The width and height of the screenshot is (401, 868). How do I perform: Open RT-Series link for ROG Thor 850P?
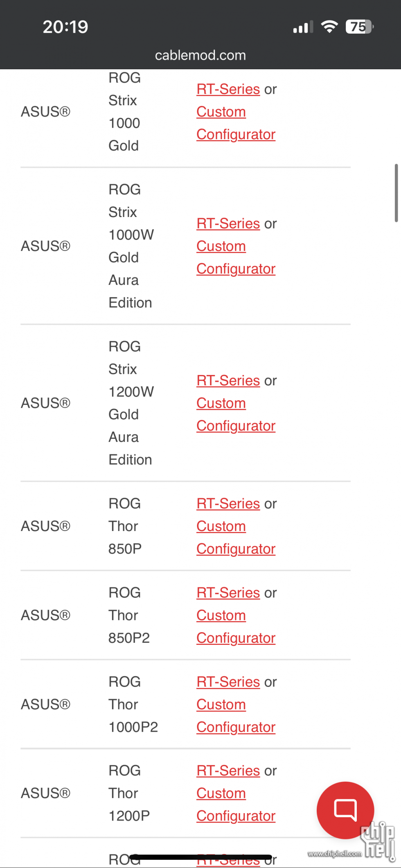[228, 503]
